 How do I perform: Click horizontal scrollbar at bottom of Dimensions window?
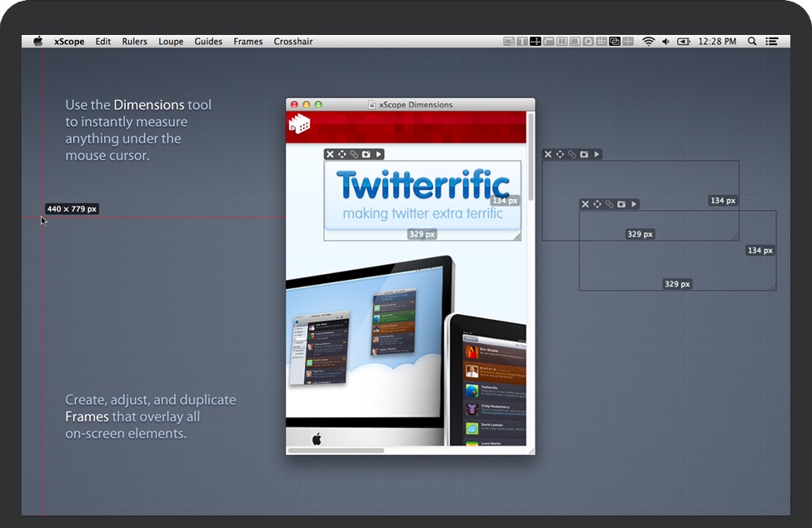pyautogui.click(x=336, y=451)
